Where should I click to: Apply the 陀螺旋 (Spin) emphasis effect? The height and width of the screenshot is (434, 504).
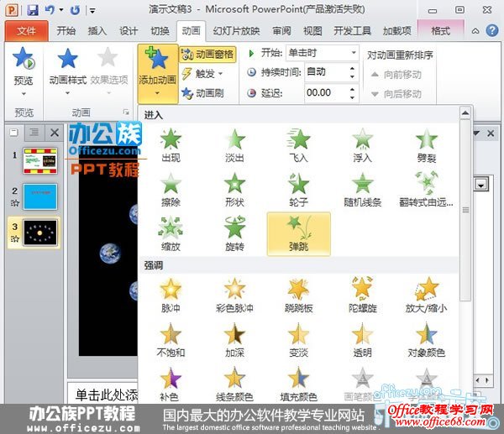click(362, 294)
